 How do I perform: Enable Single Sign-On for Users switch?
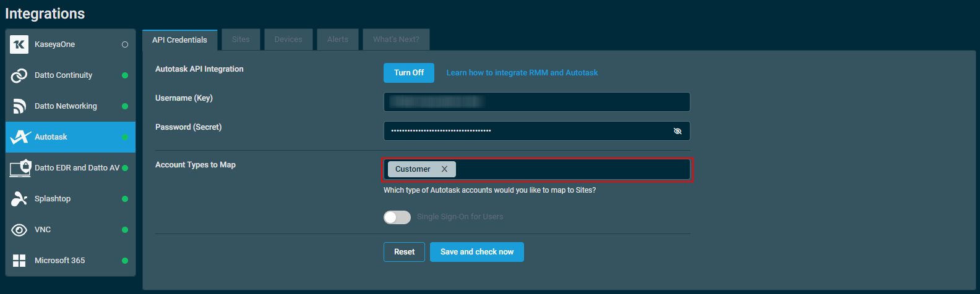coord(397,217)
